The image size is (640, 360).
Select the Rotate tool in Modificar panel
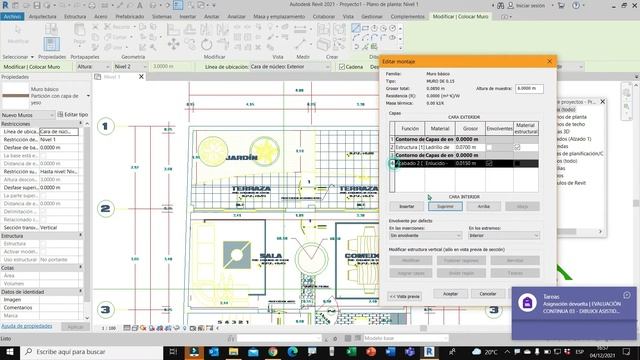[207, 44]
